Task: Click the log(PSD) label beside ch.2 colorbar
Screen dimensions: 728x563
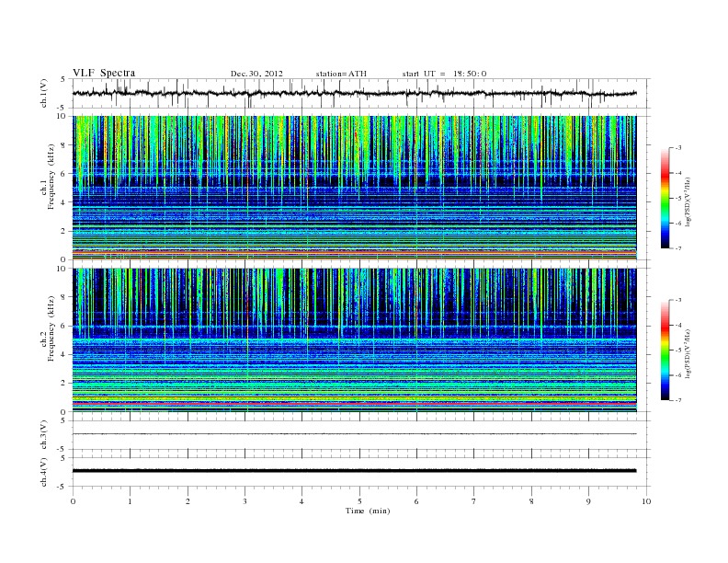Action: tap(688, 353)
